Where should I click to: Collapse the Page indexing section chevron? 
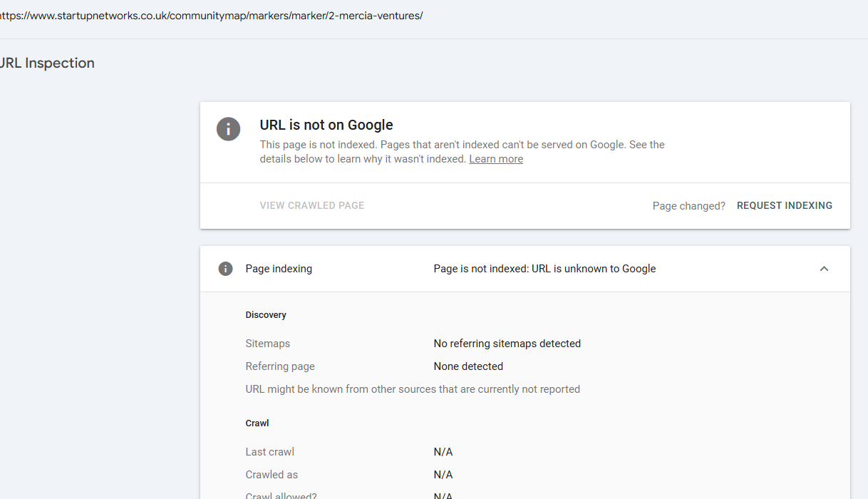coord(824,269)
